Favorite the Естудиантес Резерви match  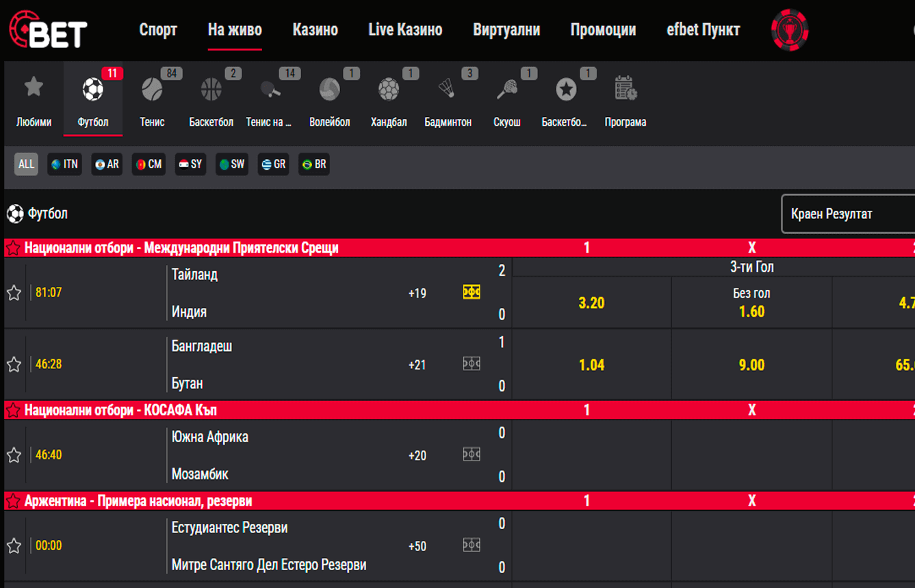coord(14,546)
